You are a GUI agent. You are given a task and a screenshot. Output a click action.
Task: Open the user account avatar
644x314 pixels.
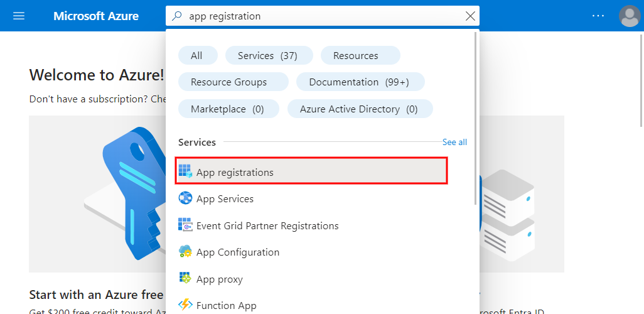(x=629, y=16)
